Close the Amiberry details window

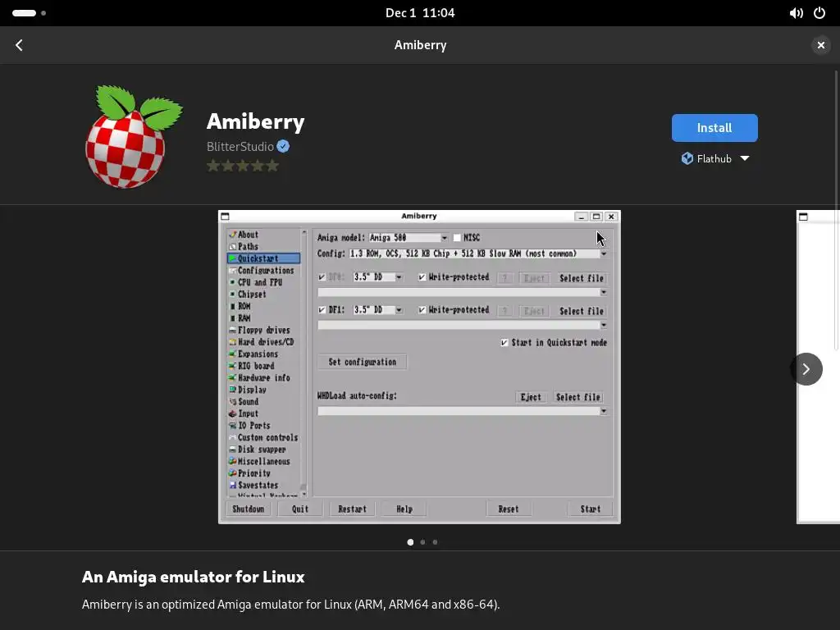[820, 45]
